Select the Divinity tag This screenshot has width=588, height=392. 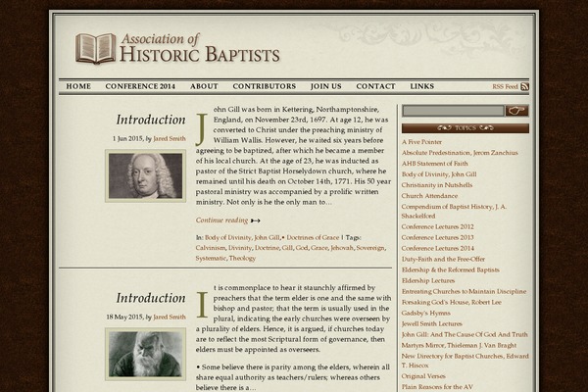click(x=240, y=248)
